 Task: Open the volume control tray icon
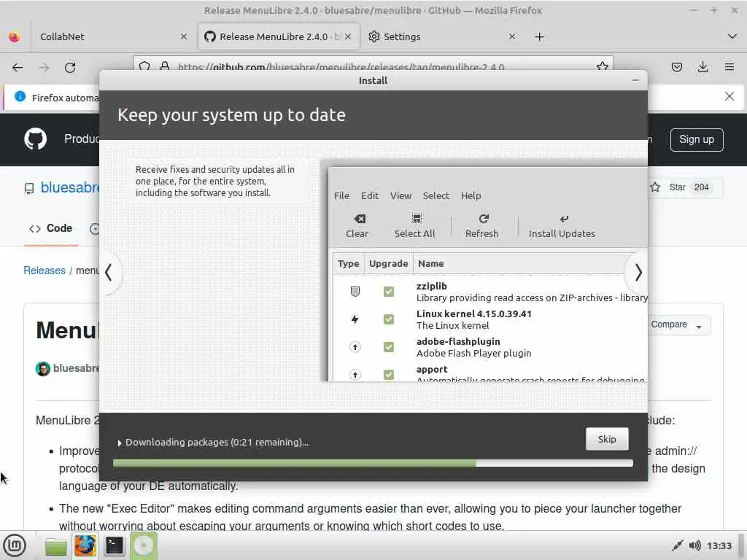pos(694,545)
